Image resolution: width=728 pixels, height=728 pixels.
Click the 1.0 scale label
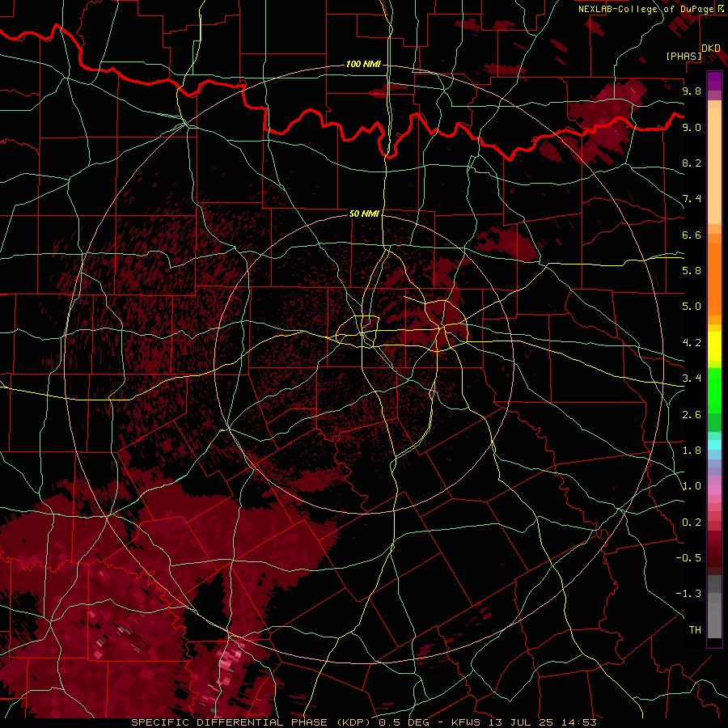(692, 486)
